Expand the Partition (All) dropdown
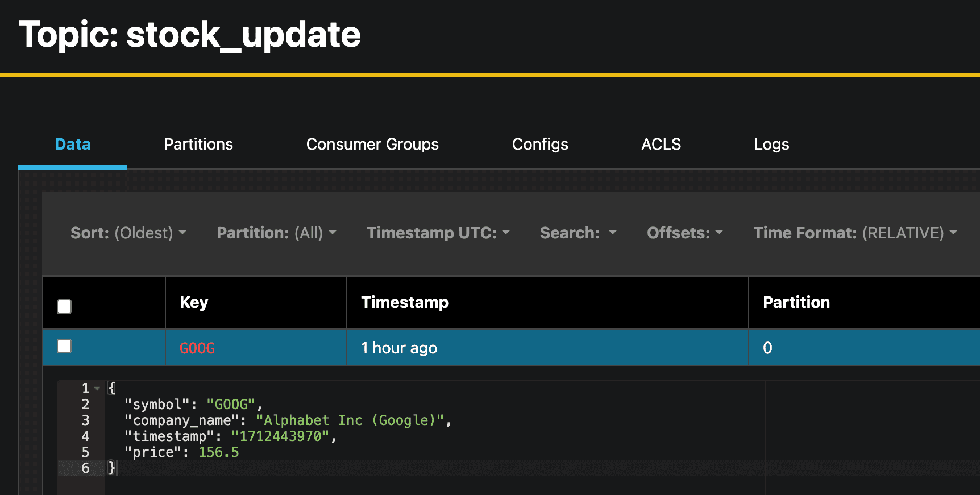This screenshot has width=980, height=495. pyautogui.click(x=277, y=233)
